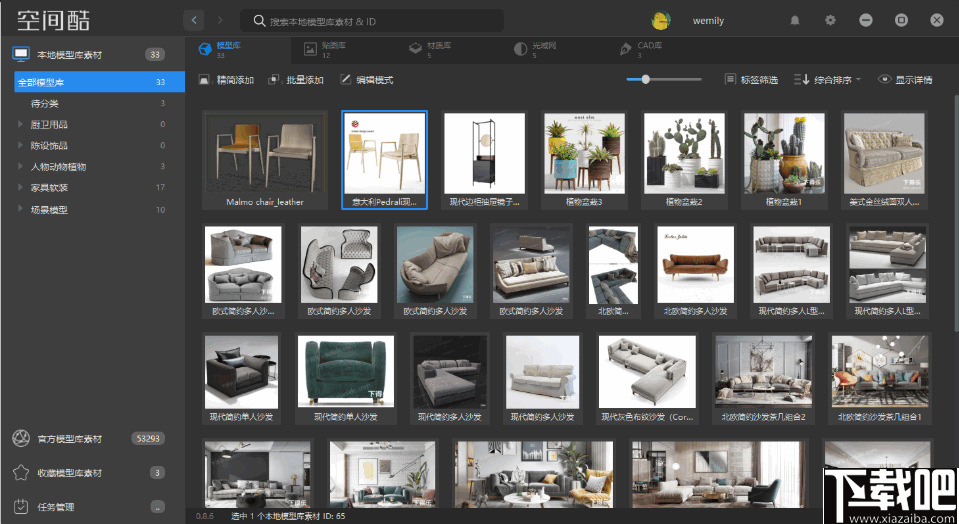Click the 任务管理 count badge
The height and width of the screenshot is (524, 959).
tap(158, 506)
